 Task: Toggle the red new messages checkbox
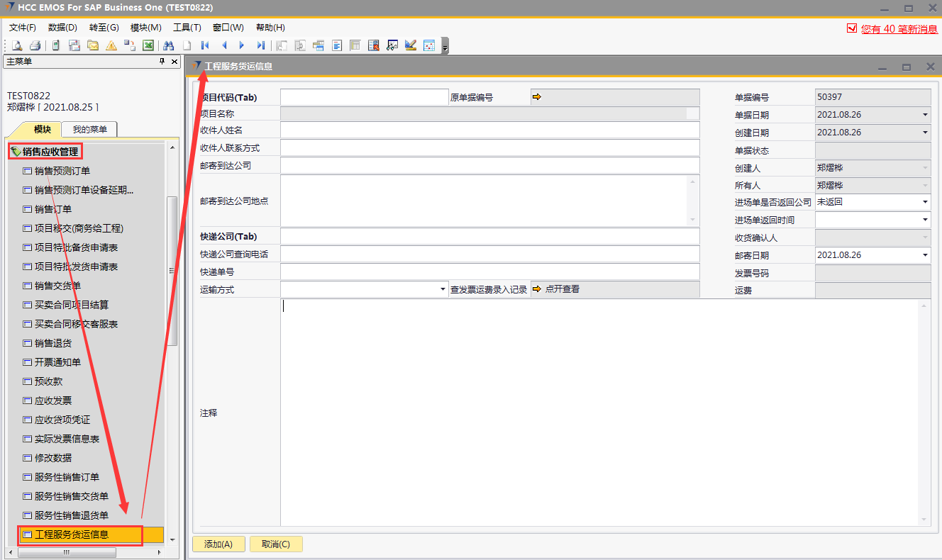point(852,28)
